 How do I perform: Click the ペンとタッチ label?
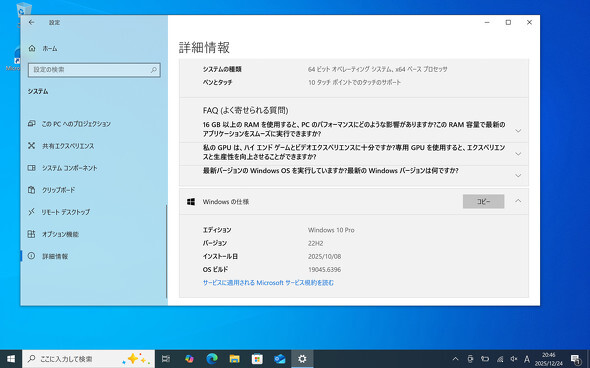pyautogui.click(x=217, y=82)
